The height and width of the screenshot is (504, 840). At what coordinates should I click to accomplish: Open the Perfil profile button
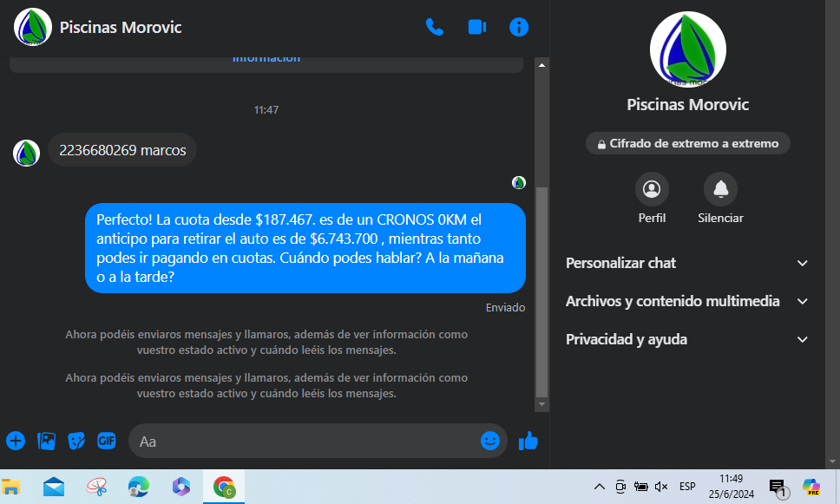point(652,189)
